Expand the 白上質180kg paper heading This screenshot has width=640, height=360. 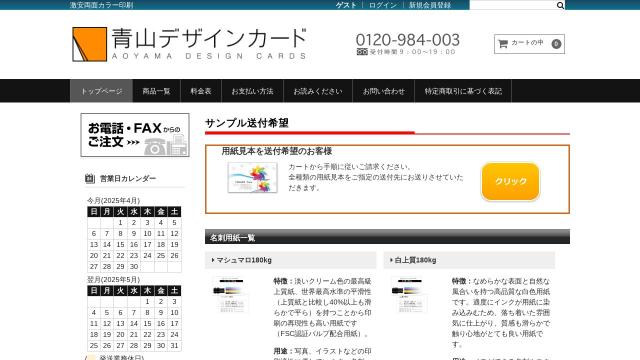click(x=469, y=260)
